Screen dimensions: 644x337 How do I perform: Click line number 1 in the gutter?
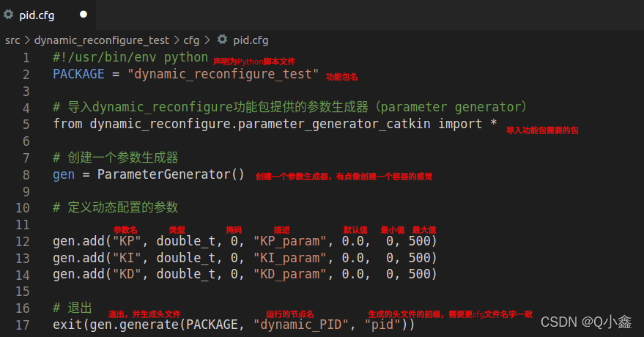pos(26,58)
